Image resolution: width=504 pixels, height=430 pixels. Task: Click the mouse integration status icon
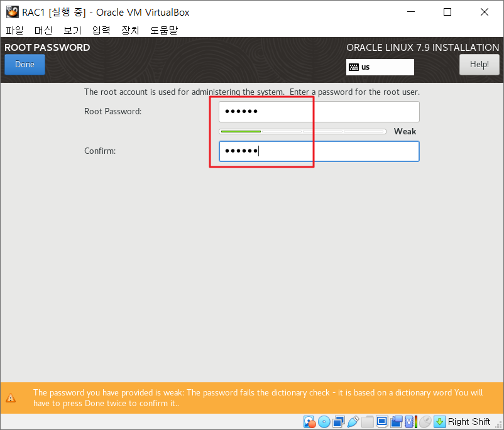[425, 422]
